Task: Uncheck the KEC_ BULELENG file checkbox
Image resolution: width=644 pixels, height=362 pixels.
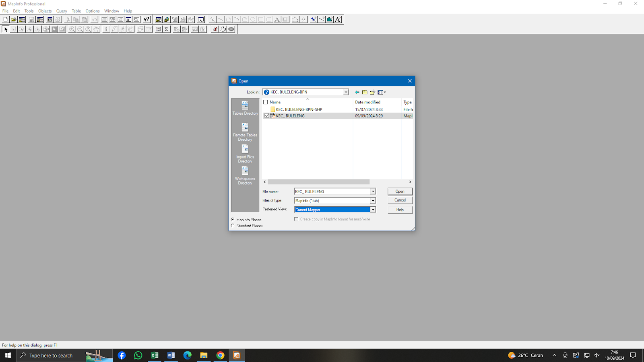Action: click(266, 116)
